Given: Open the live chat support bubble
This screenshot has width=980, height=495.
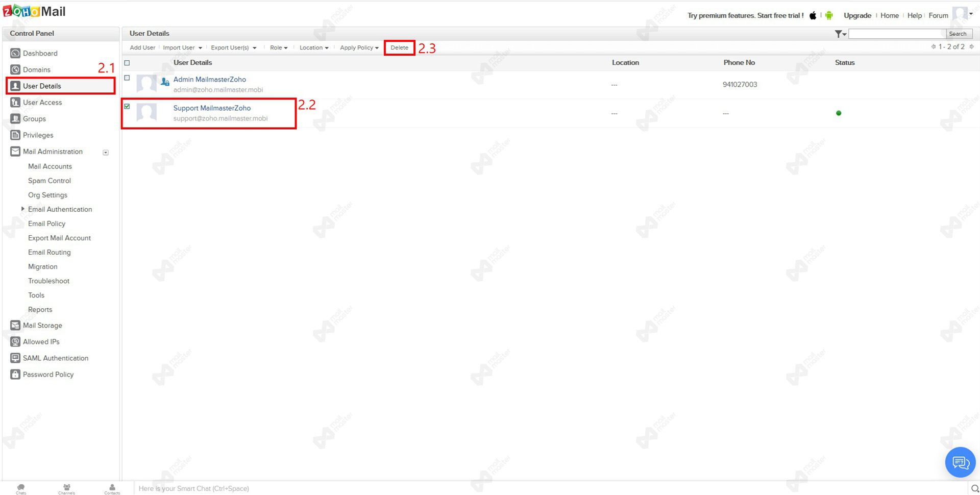Looking at the screenshot, I should 960,462.
